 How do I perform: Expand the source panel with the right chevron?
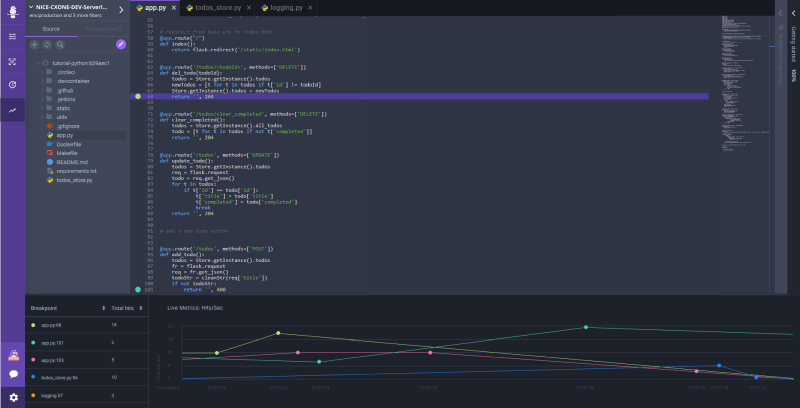tap(121, 10)
